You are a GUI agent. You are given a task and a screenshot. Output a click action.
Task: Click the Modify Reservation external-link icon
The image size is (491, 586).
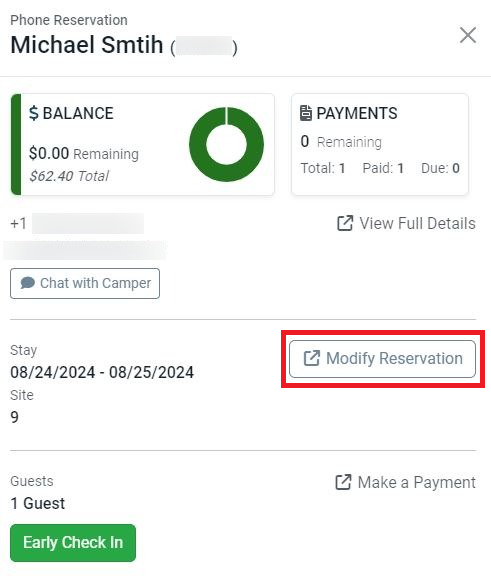(312, 358)
